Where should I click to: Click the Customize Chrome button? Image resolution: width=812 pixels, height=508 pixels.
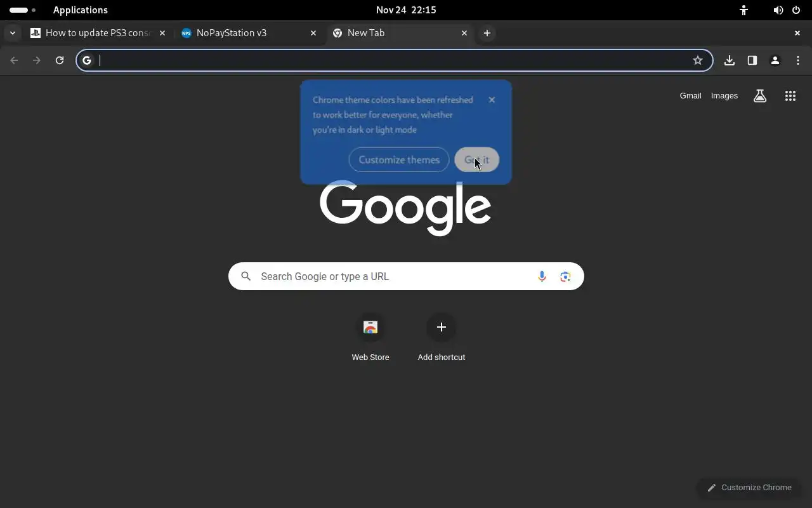pyautogui.click(x=749, y=488)
